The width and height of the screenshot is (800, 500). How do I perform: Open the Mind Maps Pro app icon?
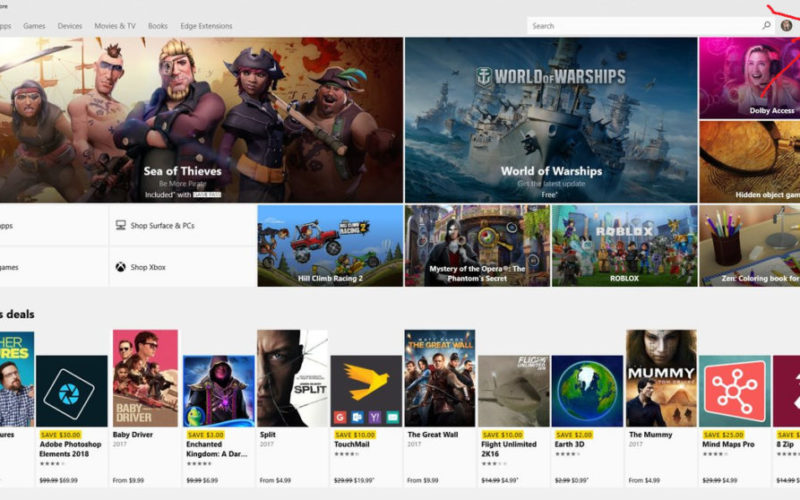(734, 391)
